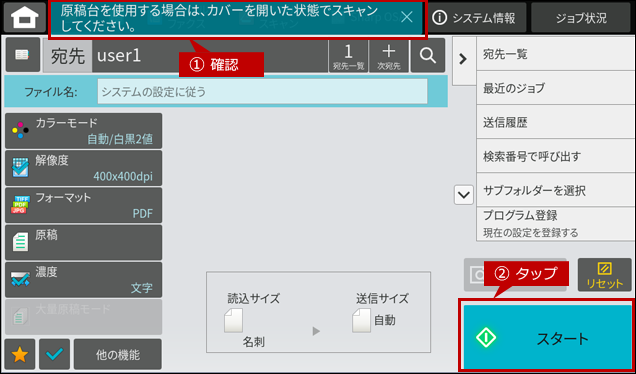Tap the リセット reset button
Viewport: 636px width, 374px height.
[604, 275]
